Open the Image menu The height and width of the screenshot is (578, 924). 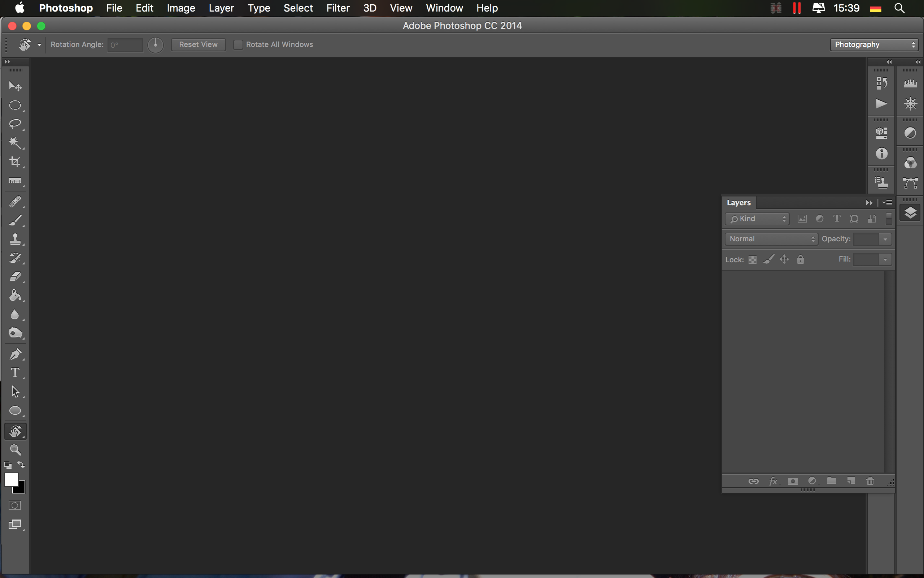pos(181,8)
